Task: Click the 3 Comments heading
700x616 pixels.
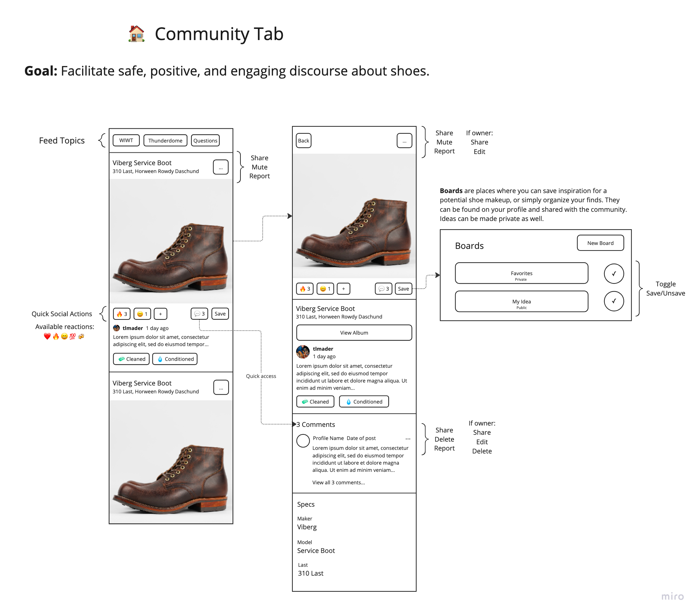Action: click(x=315, y=424)
